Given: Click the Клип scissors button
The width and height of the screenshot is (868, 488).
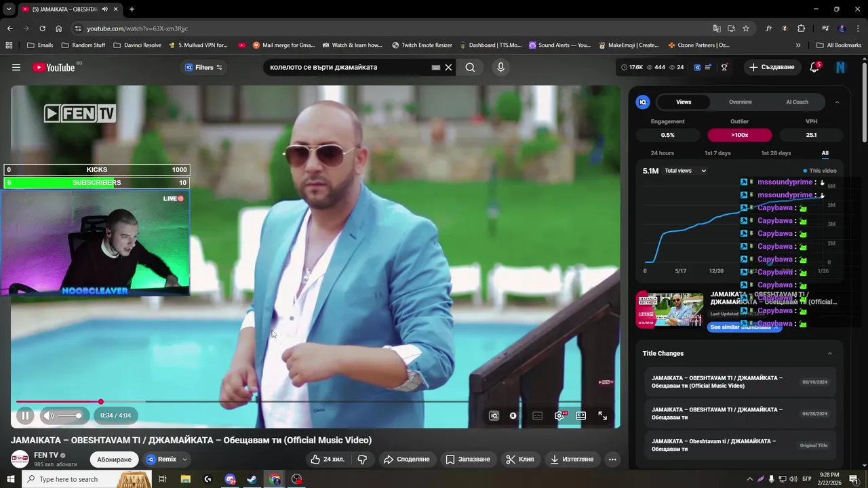Looking at the screenshot, I should [x=519, y=459].
